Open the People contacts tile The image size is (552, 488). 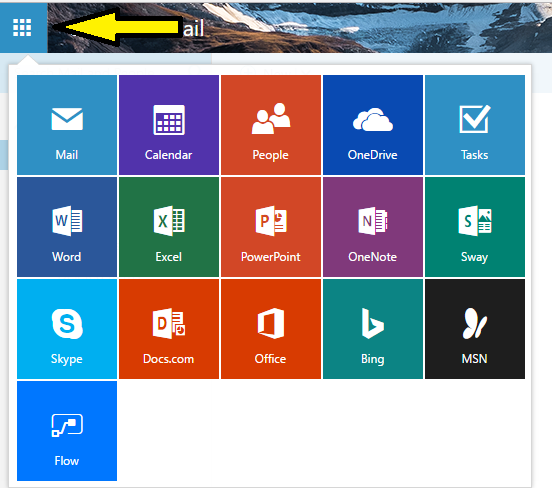tap(271, 125)
